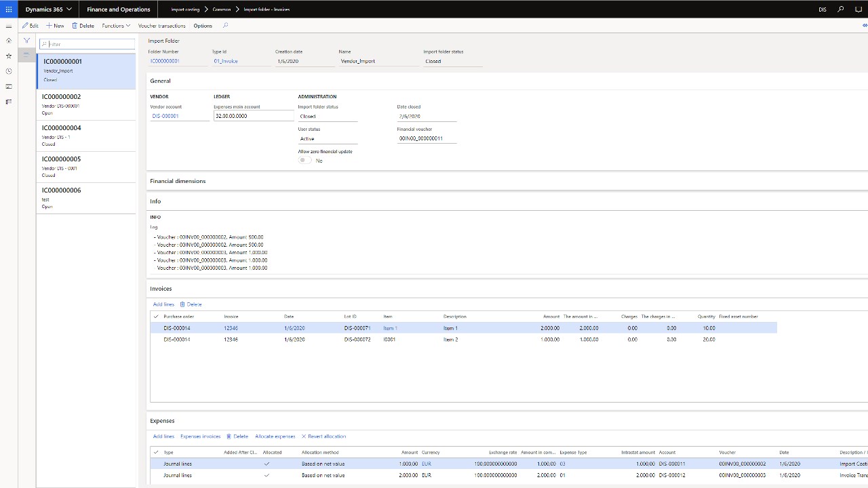Click the action bar search magnifier icon

tap(226, 26)
